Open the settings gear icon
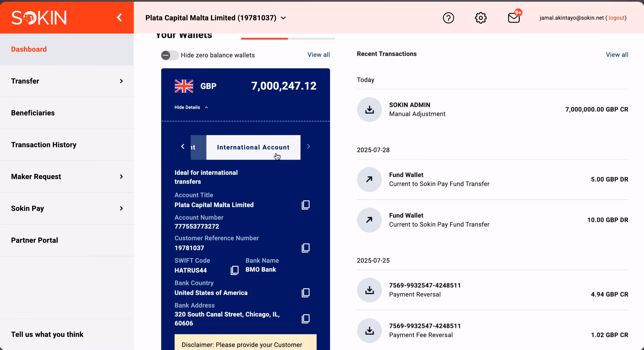Viewport: 644px width, 350px height. click(481, 18)
